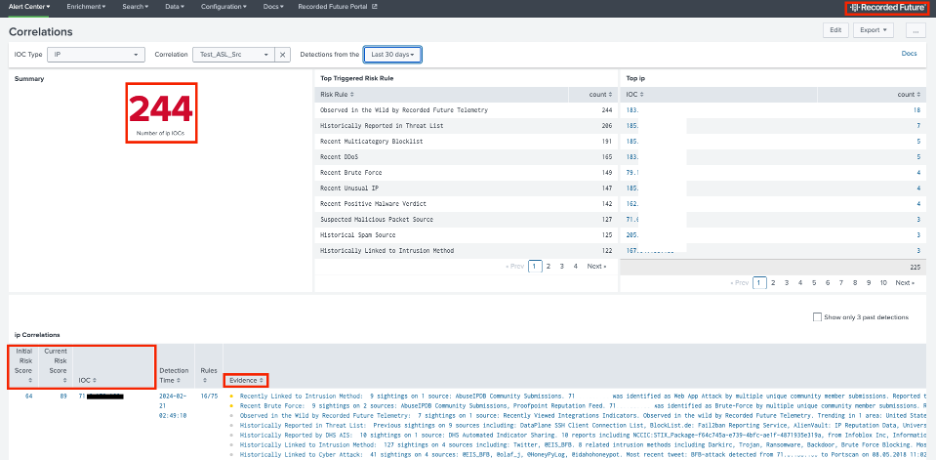Sort by Evidence column
Viewport: 936px width, 460px height.
245,380
